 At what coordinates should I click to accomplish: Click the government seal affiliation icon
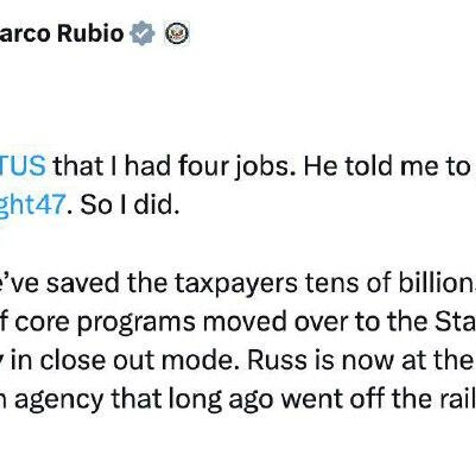pos(177,33)
